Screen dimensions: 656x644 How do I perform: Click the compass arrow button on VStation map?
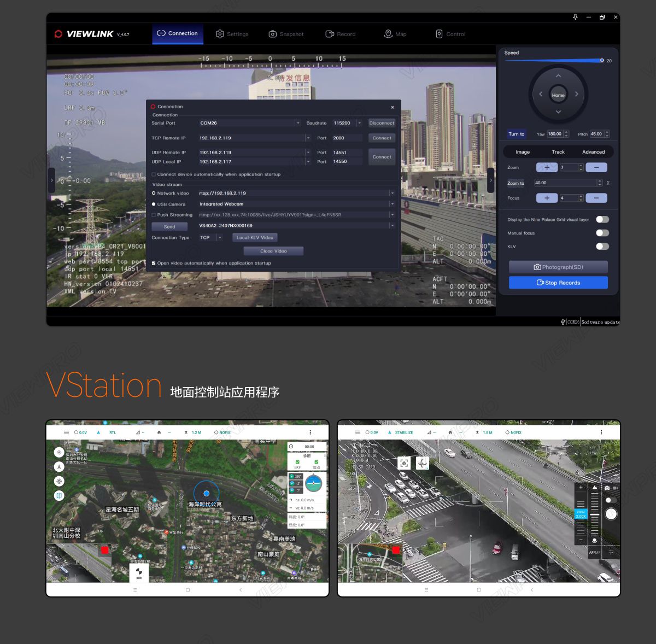(x=59, y=467)
